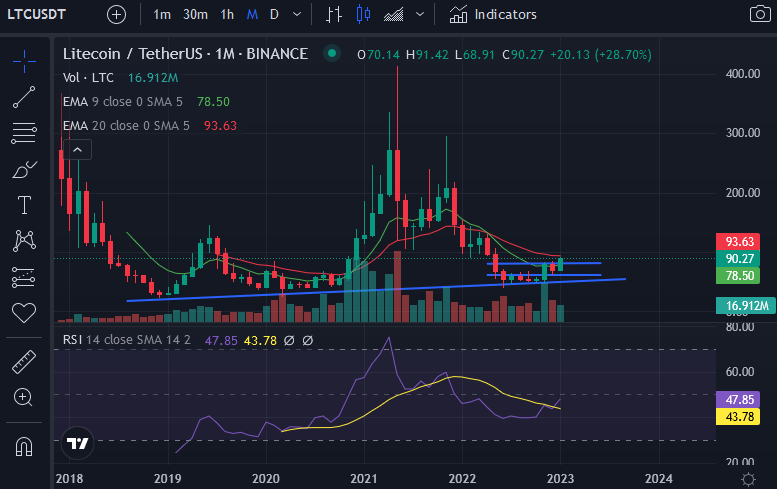The width and height of the screenshot is (777, 489).
Task: Take a chart snapshot with camera icon
Action: [760, 14]
